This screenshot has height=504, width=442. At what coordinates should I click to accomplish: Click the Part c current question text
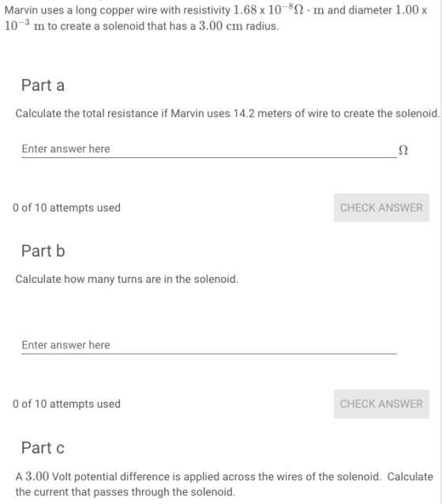tap(224, 484)
